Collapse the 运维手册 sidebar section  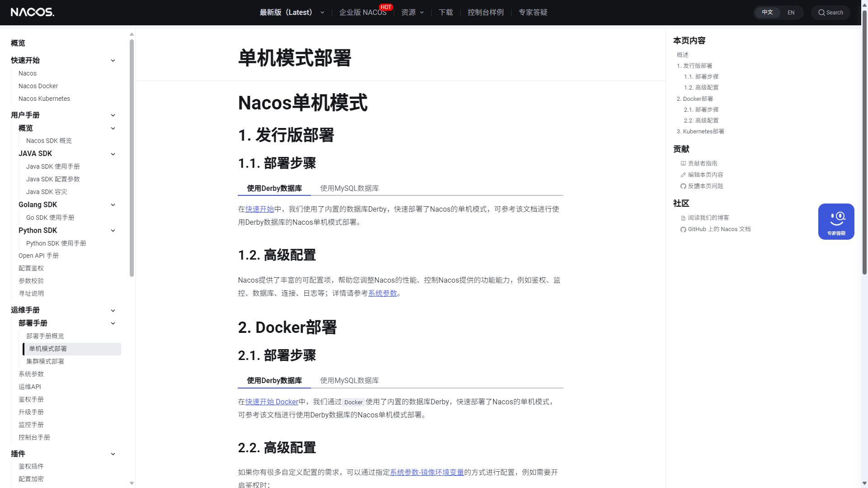(113, 311)
